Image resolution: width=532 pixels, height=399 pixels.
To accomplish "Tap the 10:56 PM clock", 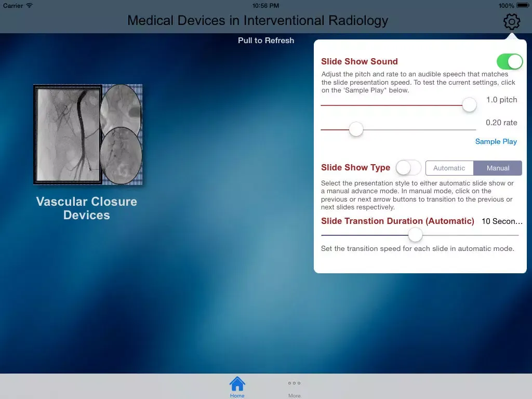I will point(265,6).
